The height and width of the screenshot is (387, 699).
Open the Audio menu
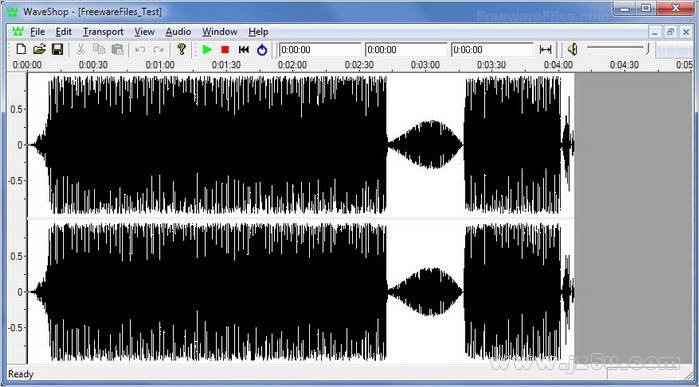click(x=178, y=32)
